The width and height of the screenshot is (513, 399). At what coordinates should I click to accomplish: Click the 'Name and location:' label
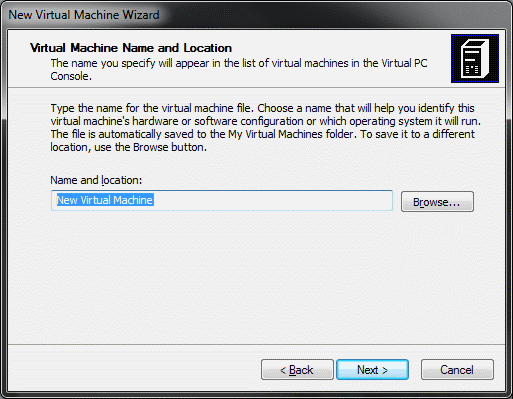click(x=96, y=180)
